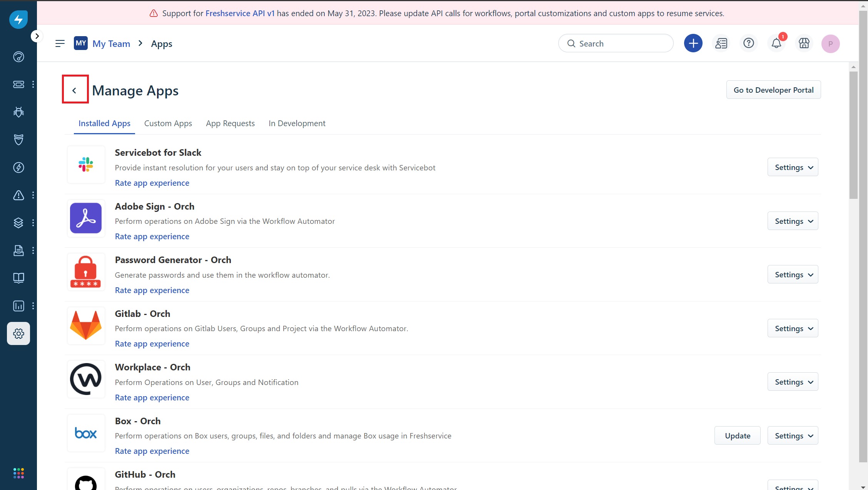Open more options beside Tickets sidebar icon
This screenshot has height=490, width=868.
point(33,85)
